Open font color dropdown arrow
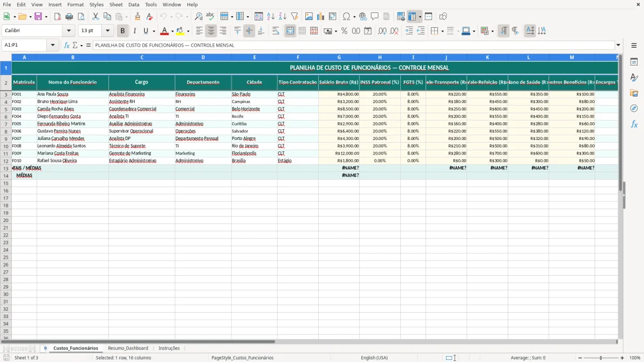 pyautogui.click(x=172, y=31)
